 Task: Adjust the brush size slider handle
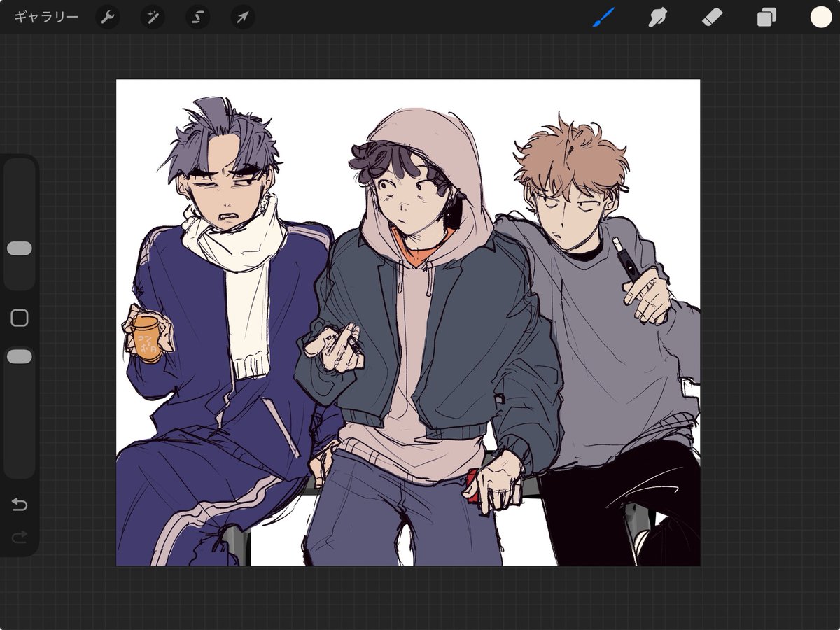pos(20,248)
